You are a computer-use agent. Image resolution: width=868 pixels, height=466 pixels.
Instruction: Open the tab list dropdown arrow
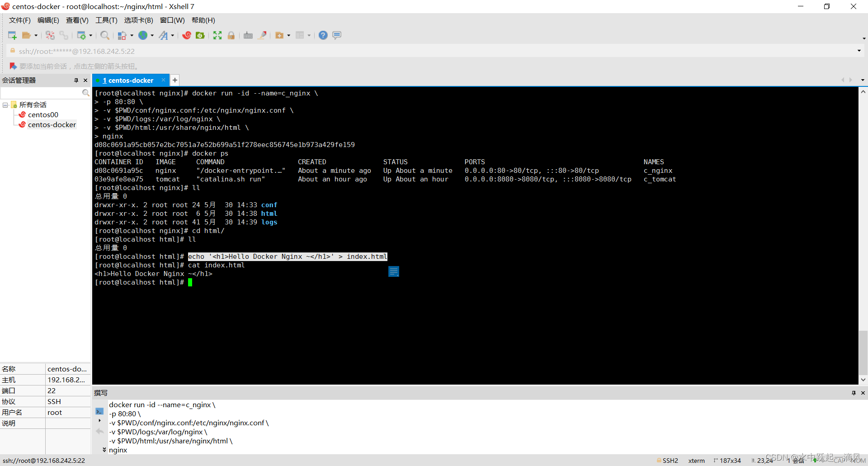863,80
